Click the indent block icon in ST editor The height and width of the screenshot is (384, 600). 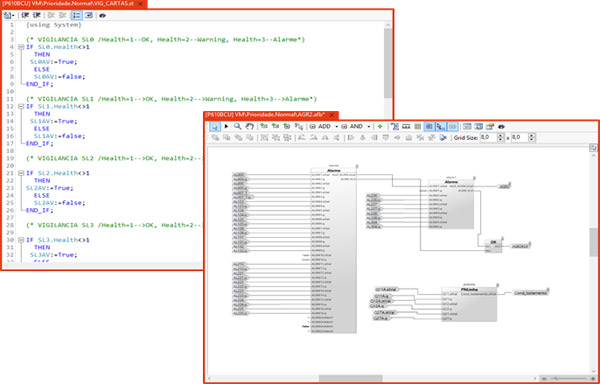pos(26,15)
